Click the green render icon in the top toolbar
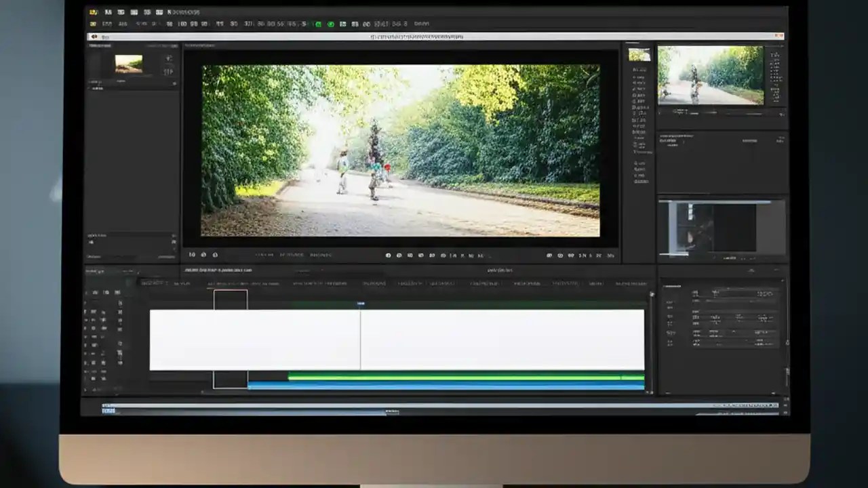The height and width of the screenshot is (488, 868). click(318, 24)
